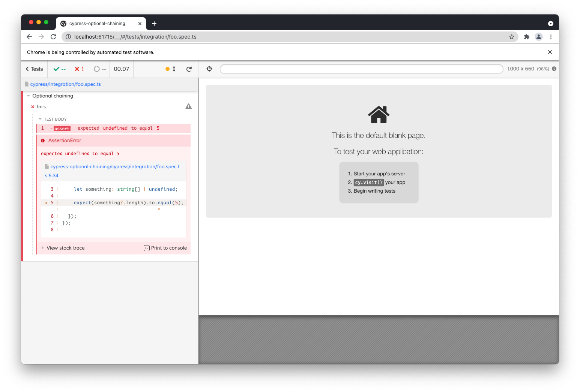The width and height of the screenshot is (580, 392).
Task: Open the tab search dropdown in title bar
Action: pyautogui.click(x=551, y=24)
